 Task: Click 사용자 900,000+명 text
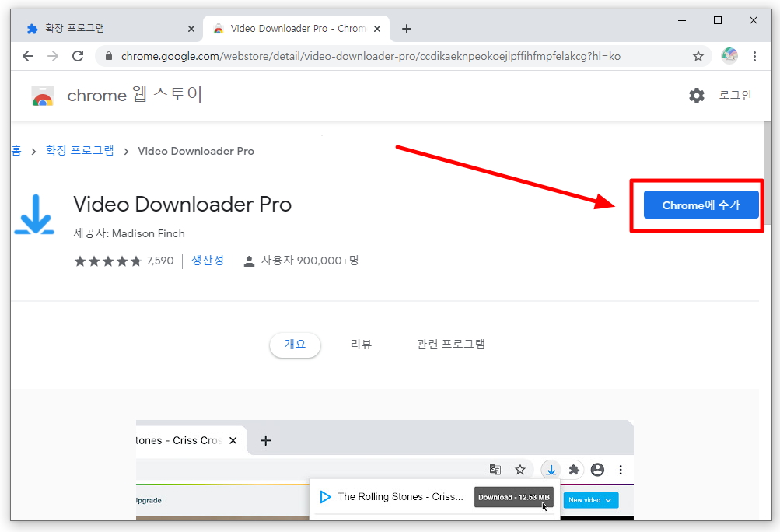click(310, 261)
